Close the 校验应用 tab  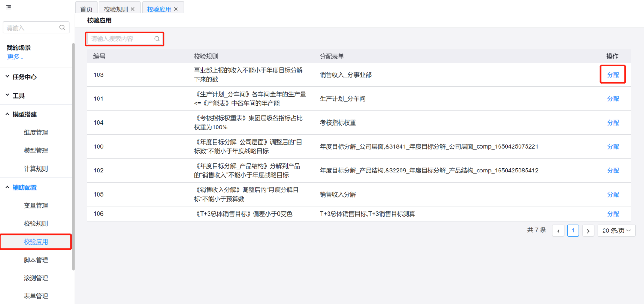(176, 9)
